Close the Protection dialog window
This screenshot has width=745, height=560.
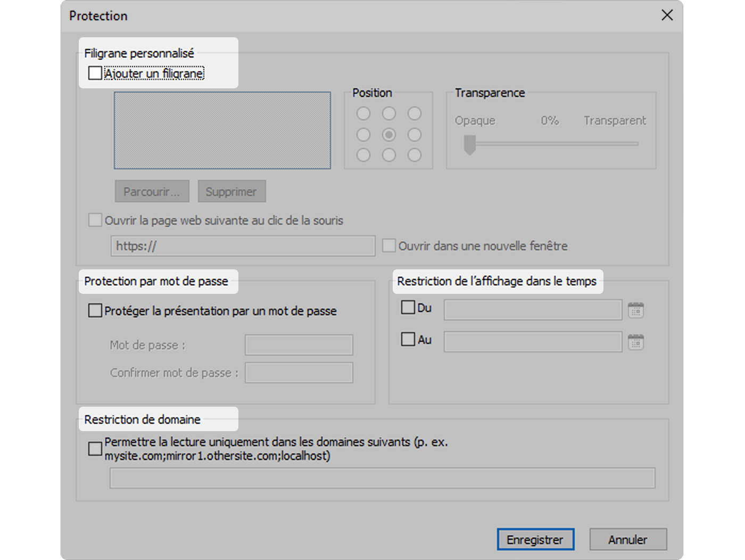point(667,15)
